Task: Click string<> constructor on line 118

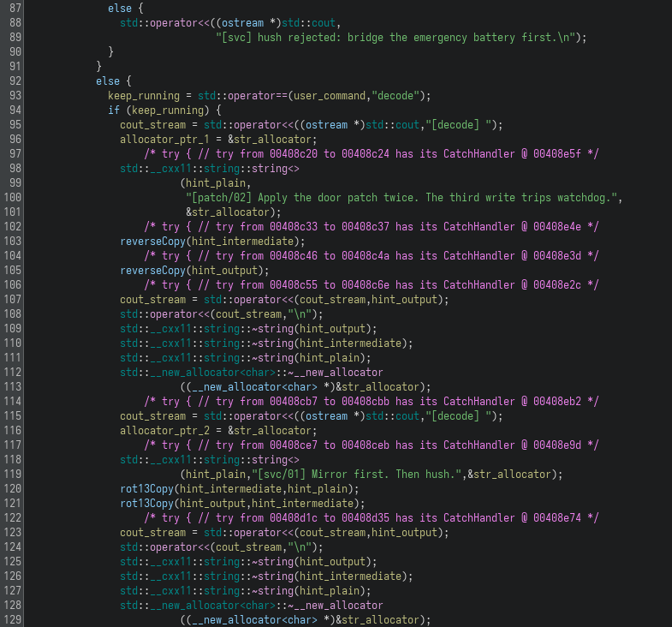Action: pos(275,459)
